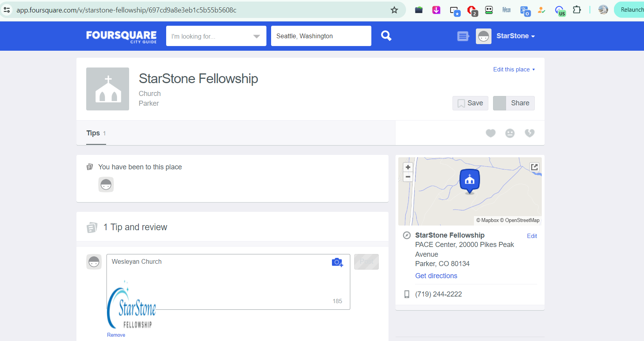
Task: Click the 'Parker, CO 80134' address line
Action: pos(442,264)
